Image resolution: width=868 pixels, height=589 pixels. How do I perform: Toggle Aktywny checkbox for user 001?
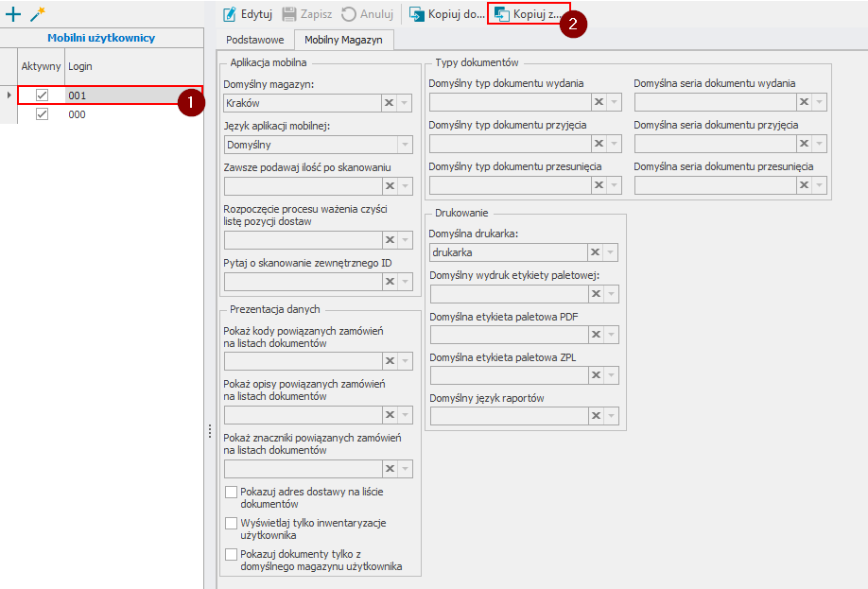[x=42, y=95]
